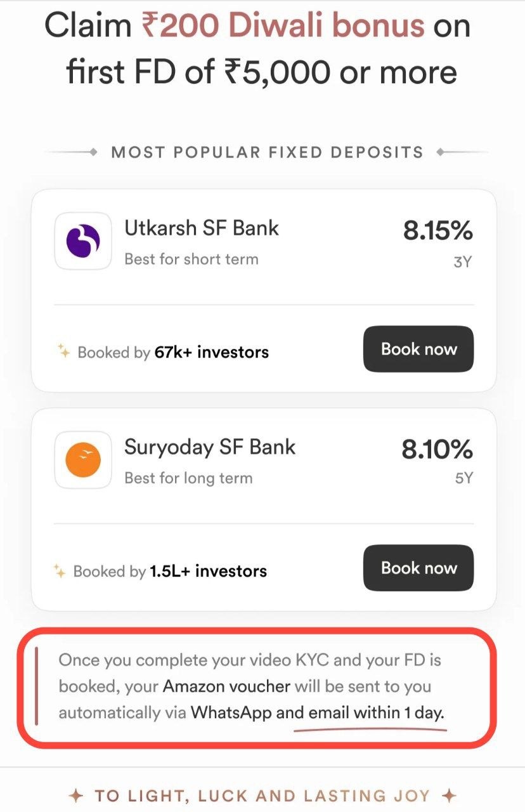Tap Best for long term subtitle
525x812 pixels.
[188, 478]
